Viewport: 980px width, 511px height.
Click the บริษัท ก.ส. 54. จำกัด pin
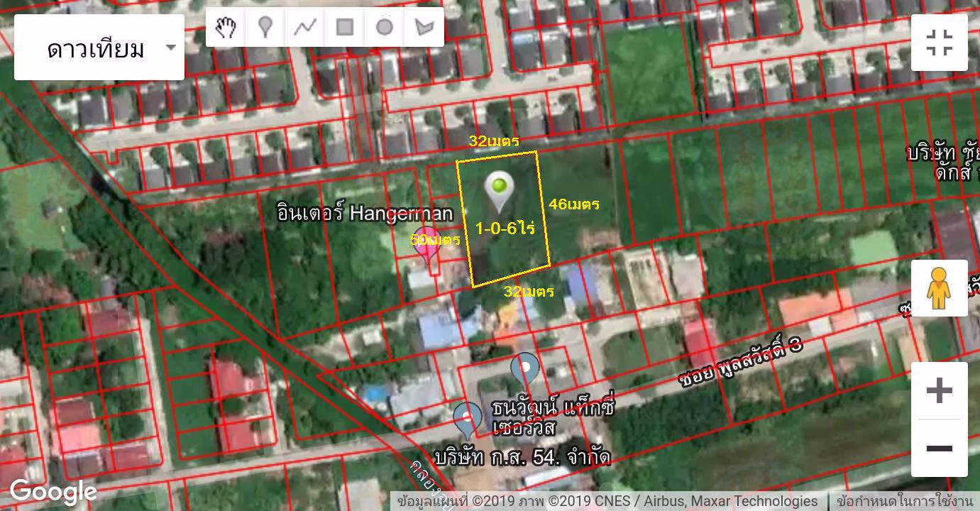click(x=467, y=419)
